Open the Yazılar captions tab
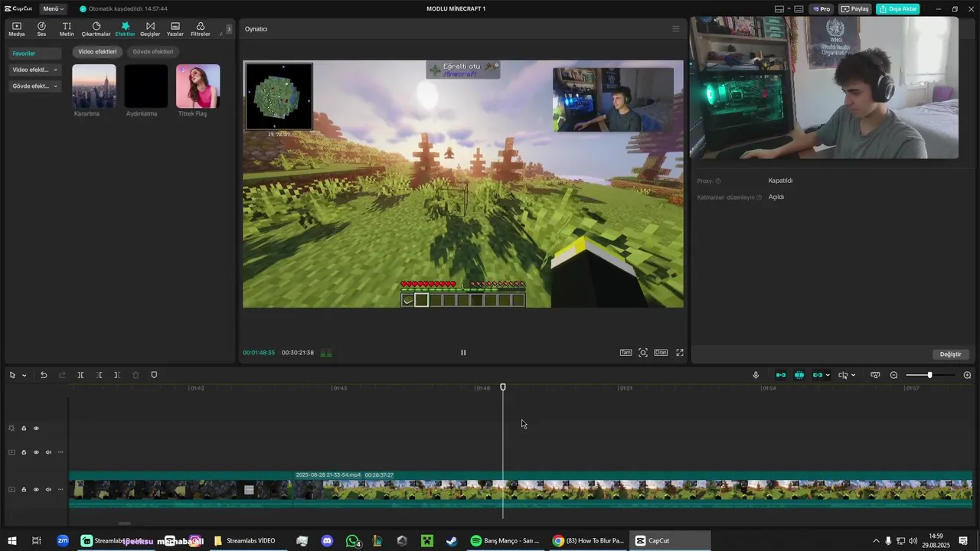Viewport: 980px width, 551px height. click(175, 29)
